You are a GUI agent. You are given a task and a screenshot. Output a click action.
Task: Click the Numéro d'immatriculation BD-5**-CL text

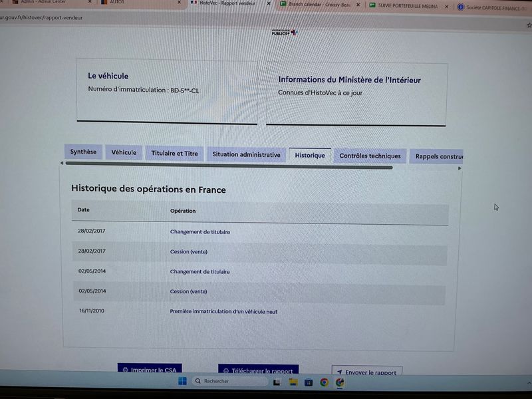[144, 90]
